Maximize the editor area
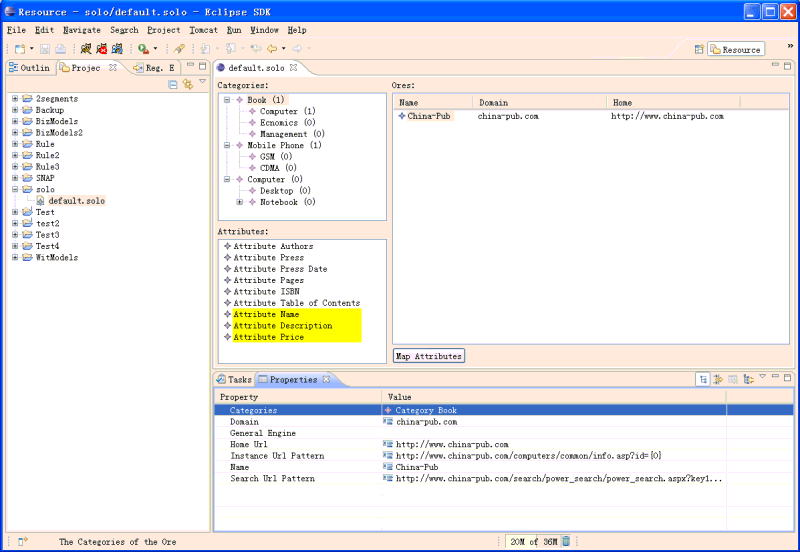The width and height of the screenshot is (800, 552). [x=787, y=65]
